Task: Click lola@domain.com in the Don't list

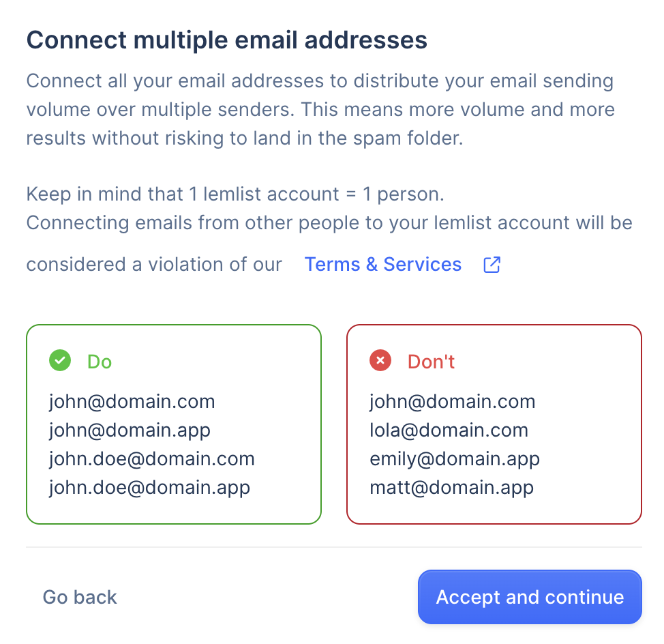Action: click(449, 430)
